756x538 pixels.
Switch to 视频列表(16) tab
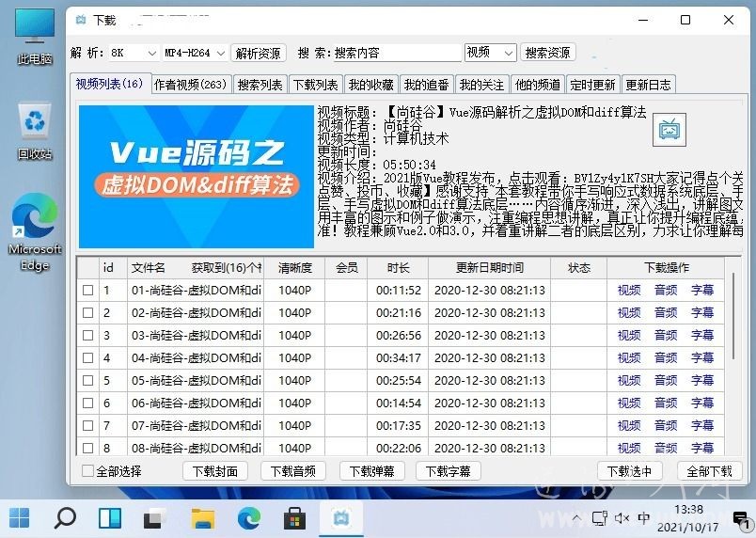[110, 84]
